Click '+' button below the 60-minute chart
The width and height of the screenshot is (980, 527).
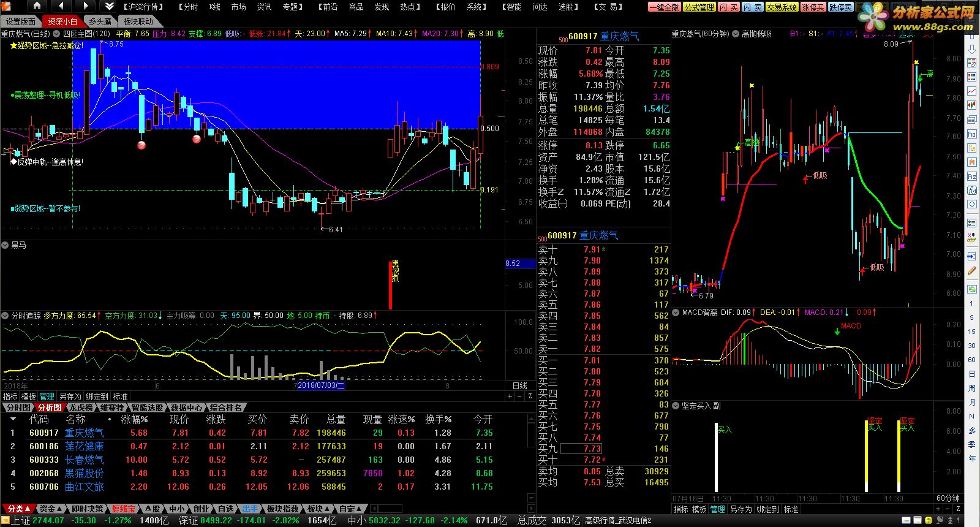coord(938,509)
